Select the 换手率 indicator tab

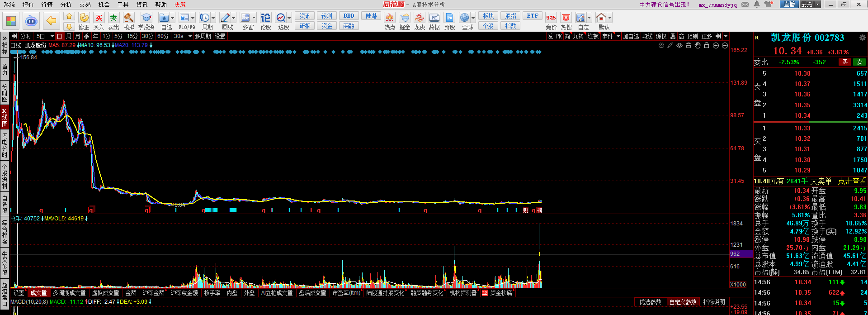coord(212,293)
